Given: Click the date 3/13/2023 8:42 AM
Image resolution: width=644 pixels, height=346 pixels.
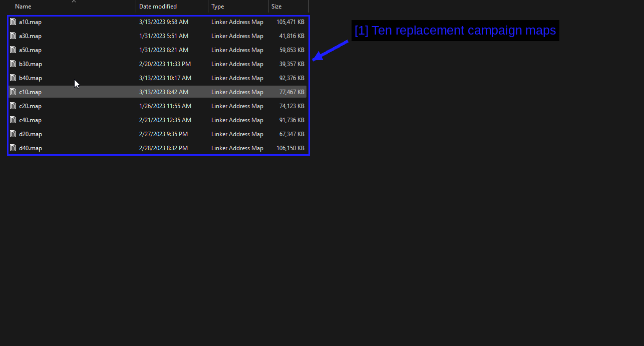Looking at the screenshot, I should pyautogui.click(x=164, y=92).
